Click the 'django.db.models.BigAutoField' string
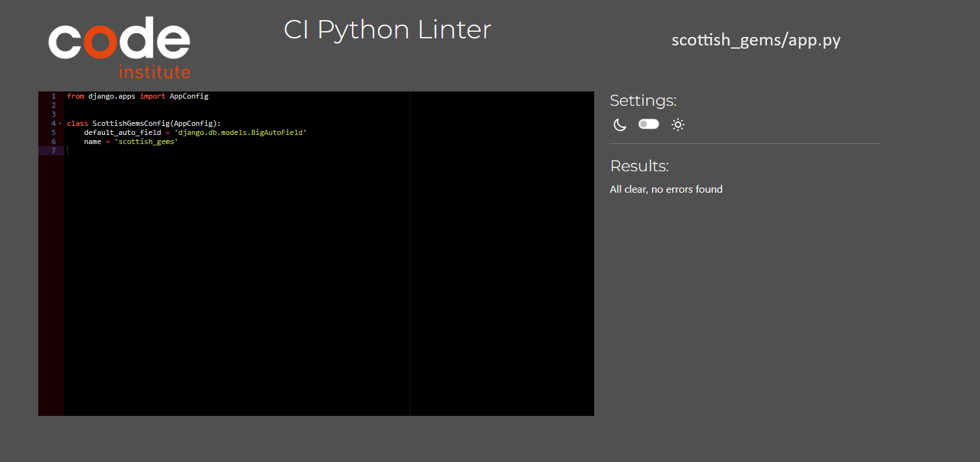980x462 pixels. click(x=240, y=132)
